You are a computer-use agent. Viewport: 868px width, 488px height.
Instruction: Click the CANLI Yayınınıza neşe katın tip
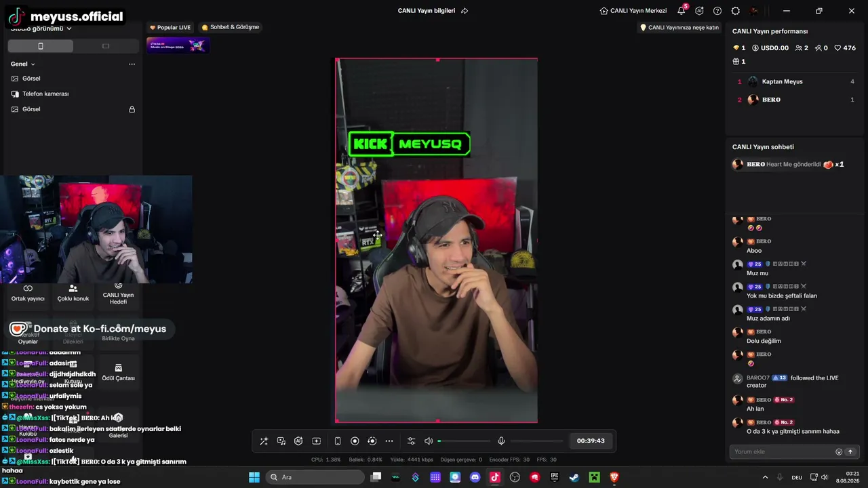[x=679, y=28]
